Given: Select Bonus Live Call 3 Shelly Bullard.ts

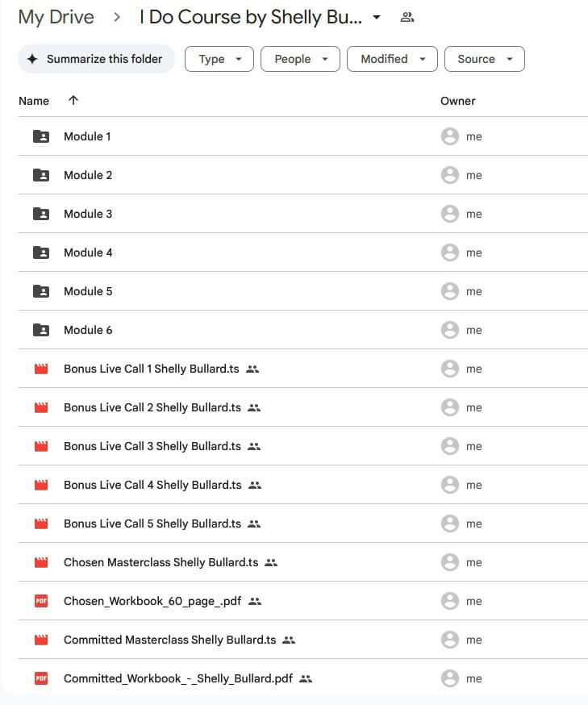Looking at the screenshot, I should pos(152,446).
